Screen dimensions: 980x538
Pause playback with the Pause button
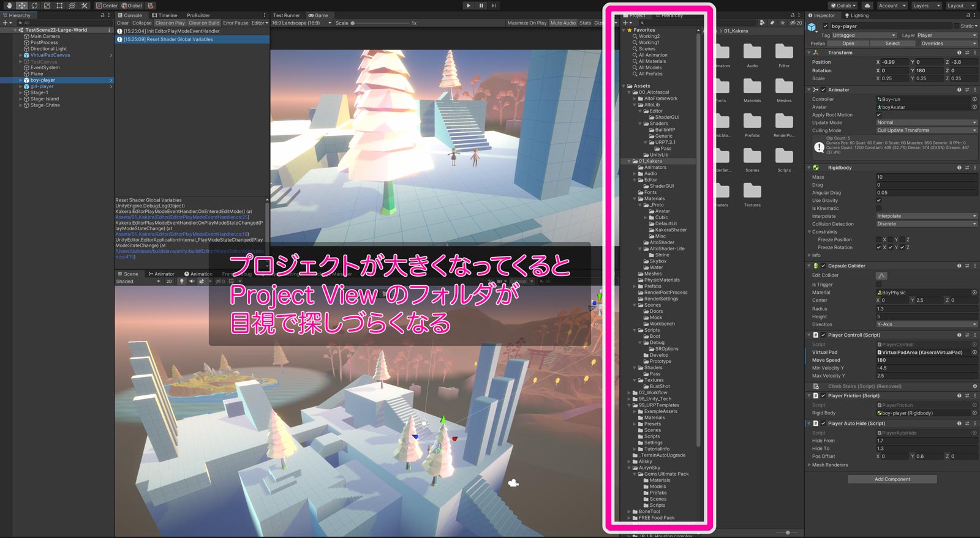(481, 6)
